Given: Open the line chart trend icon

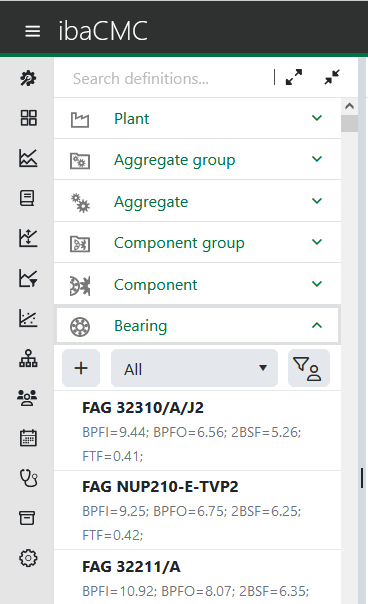Looking at the screenshot, I should tap(28, 158).
